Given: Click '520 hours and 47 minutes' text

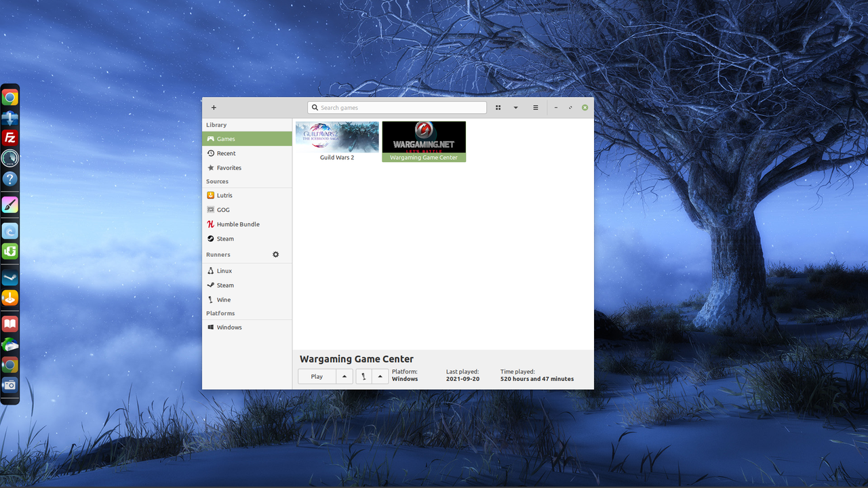Looking at the screenshot, I should click(537, 379).
